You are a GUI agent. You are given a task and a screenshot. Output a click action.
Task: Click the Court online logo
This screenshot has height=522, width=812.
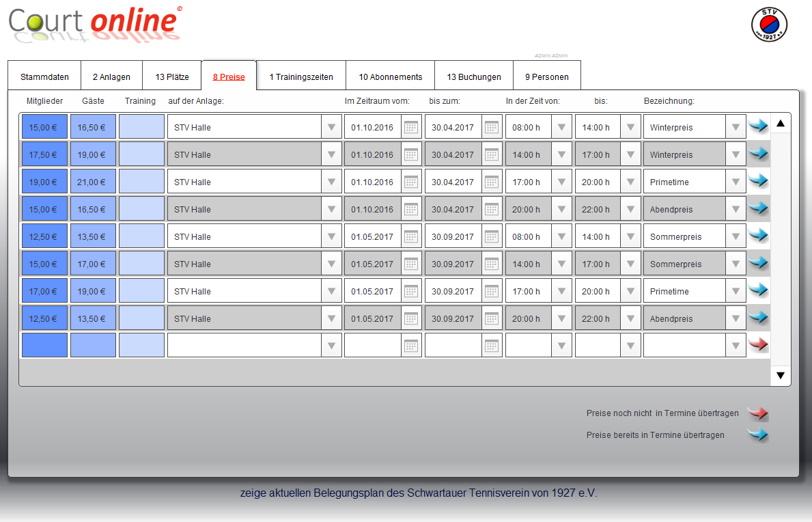pos(96,25)
